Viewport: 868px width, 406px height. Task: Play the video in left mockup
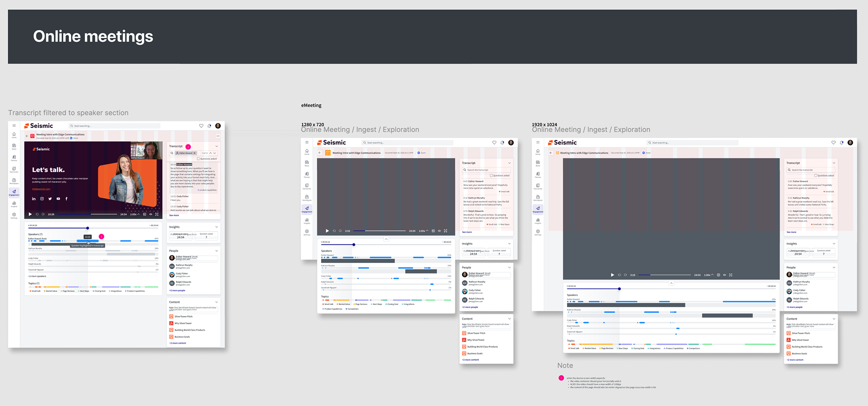pyautogui.click(x=30, y=214)
